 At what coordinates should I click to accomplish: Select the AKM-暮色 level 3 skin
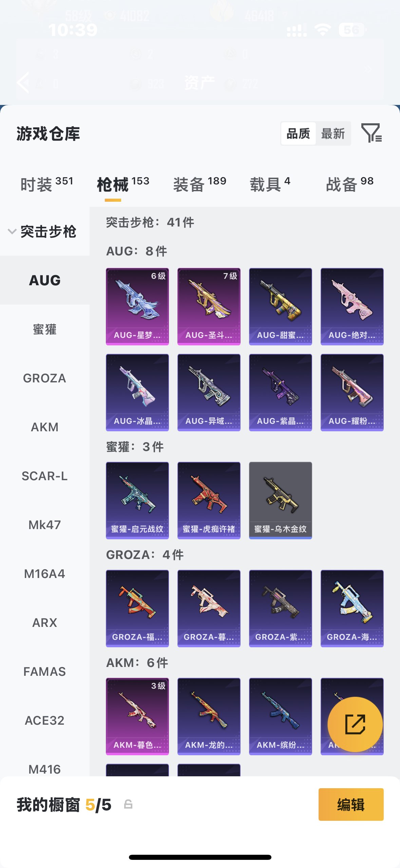[x=137, y=716]
